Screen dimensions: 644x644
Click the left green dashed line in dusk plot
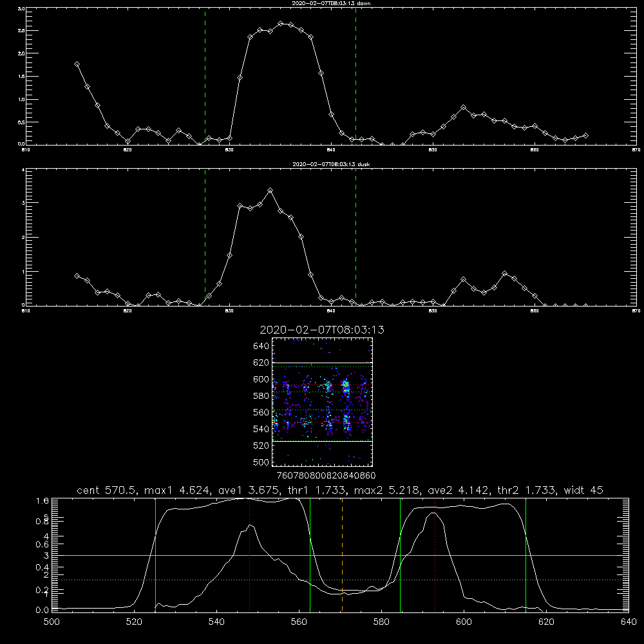click(x=205, y=237)
